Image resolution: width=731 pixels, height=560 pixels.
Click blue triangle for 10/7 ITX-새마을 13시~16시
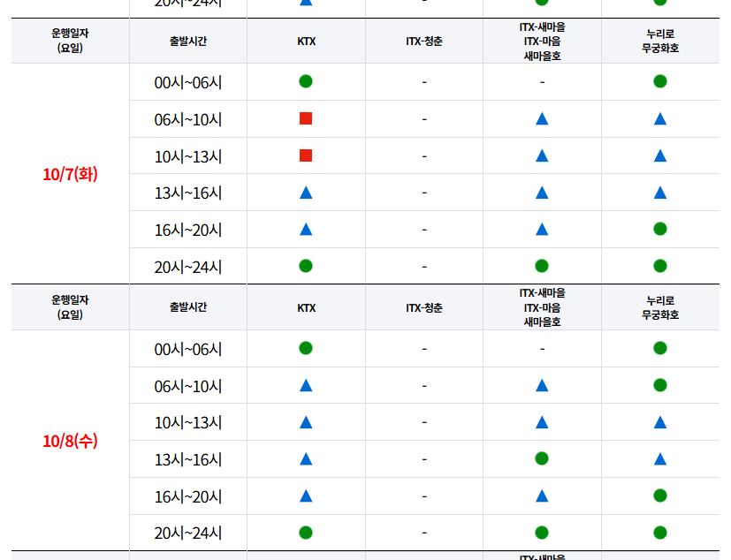click(542, 193)
